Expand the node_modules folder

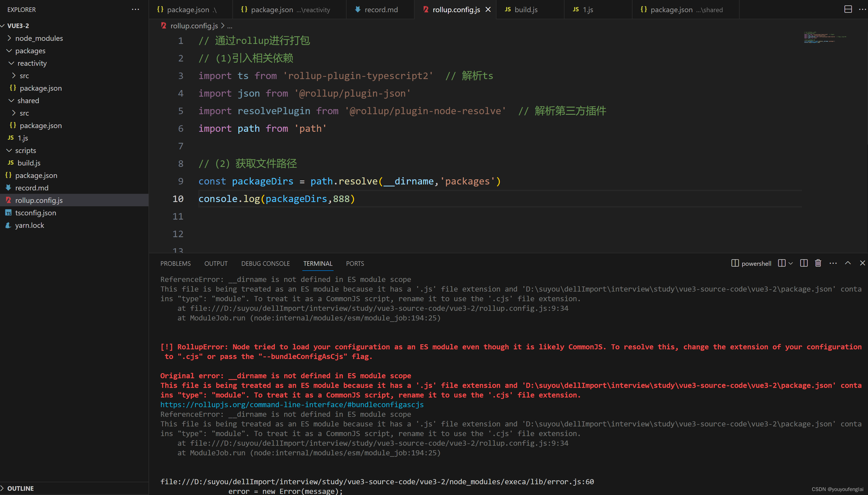tap(9, 38)
